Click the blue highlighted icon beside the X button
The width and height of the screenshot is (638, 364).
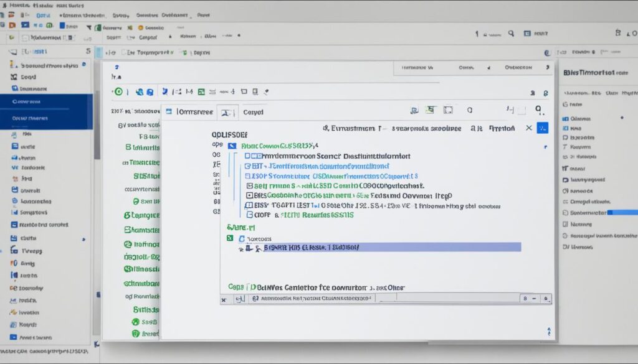click(x=543, y=128)
